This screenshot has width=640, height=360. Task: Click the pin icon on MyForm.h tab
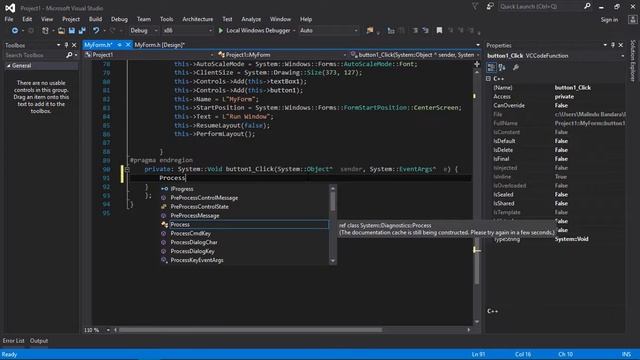119,45
